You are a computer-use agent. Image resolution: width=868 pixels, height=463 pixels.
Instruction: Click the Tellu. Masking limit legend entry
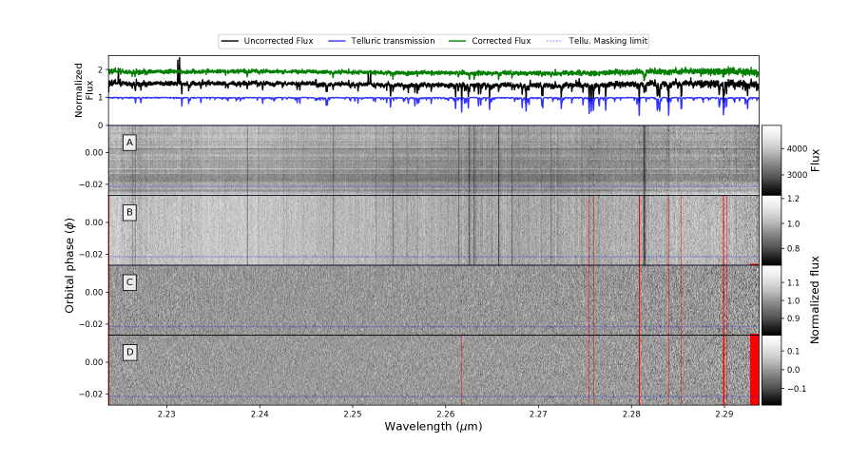(x=608, y=42)
